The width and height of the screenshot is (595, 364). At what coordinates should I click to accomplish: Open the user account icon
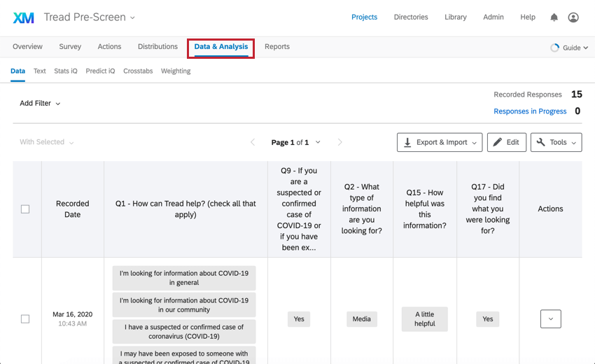point(573,17)
